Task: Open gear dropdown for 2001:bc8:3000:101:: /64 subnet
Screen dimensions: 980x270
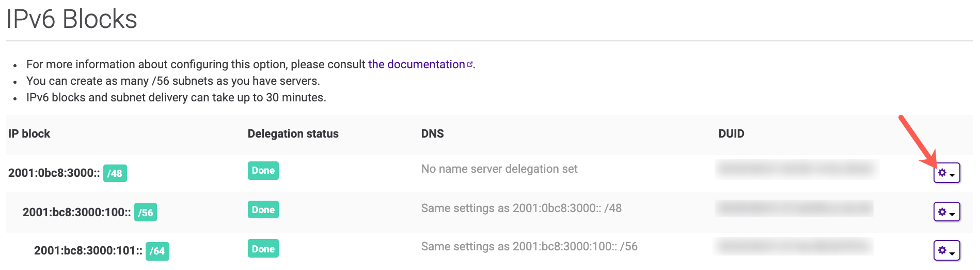Action: tap(946, 251)
